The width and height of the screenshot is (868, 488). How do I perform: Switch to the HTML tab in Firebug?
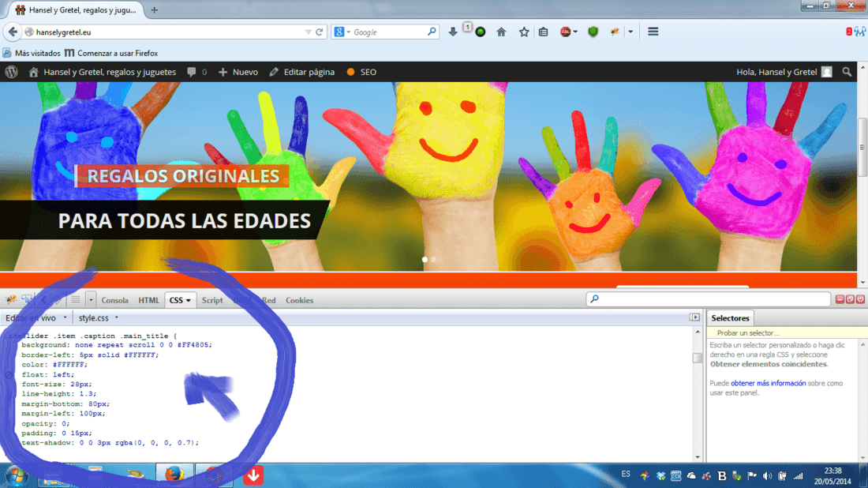point(148,300)
